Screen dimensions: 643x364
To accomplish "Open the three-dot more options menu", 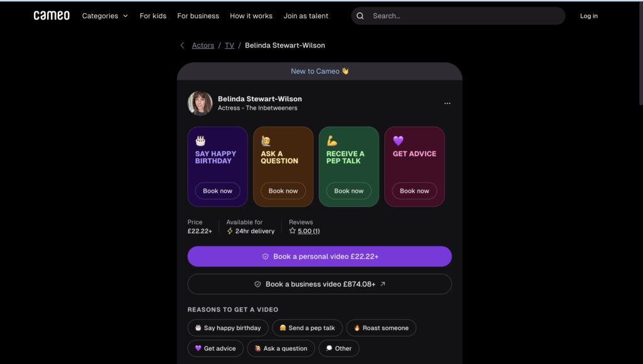I will click(x=447, y=104).
